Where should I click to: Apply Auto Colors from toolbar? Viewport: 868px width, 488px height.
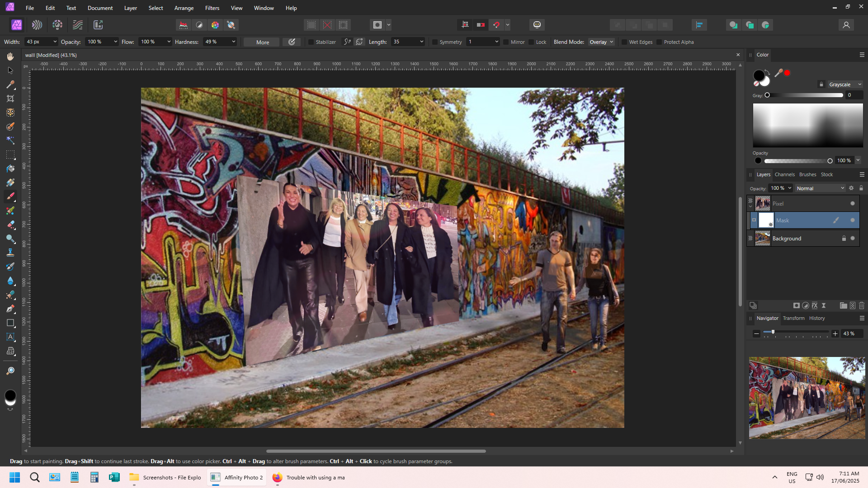[x=215, y=25]
